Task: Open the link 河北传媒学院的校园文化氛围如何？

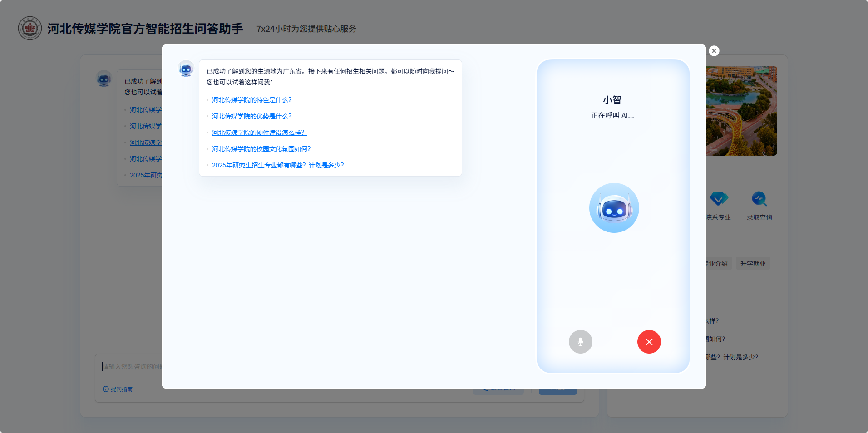Action: click(x=262, y=149)
